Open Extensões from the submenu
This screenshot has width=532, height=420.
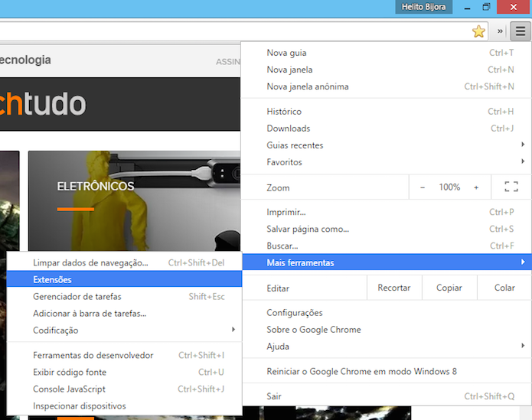click(124, 279)
